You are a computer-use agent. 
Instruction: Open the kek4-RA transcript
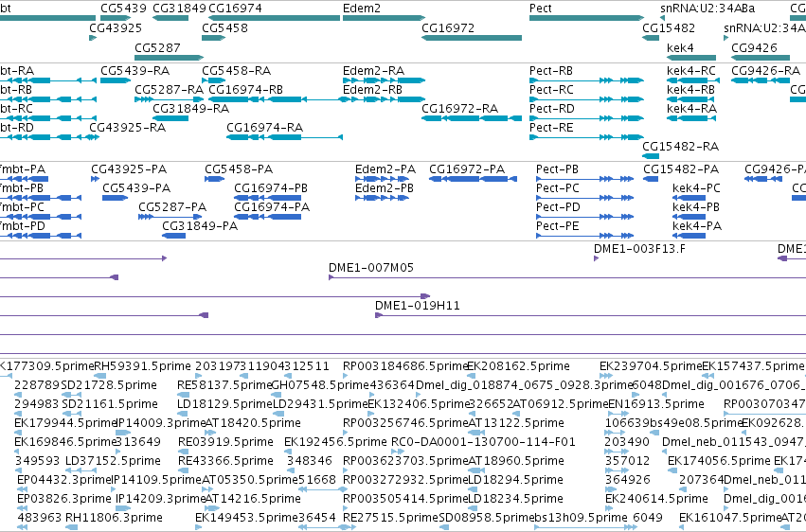tap(692, 118)
